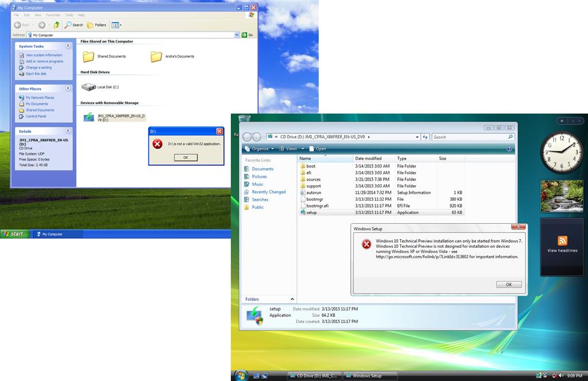Click the help icon in Vista toolbar

click(x=509, y=149)
